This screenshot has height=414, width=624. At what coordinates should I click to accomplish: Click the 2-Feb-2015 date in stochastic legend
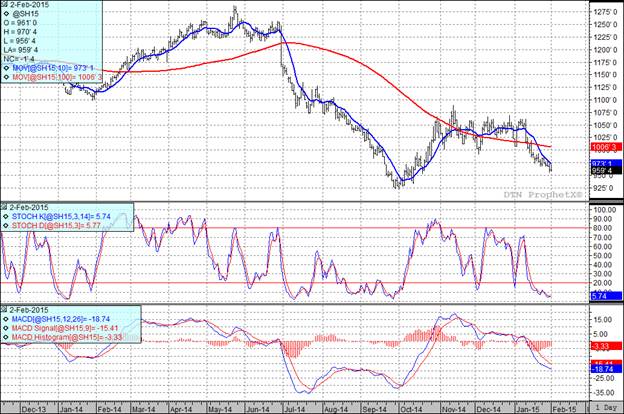pos(29,207)
